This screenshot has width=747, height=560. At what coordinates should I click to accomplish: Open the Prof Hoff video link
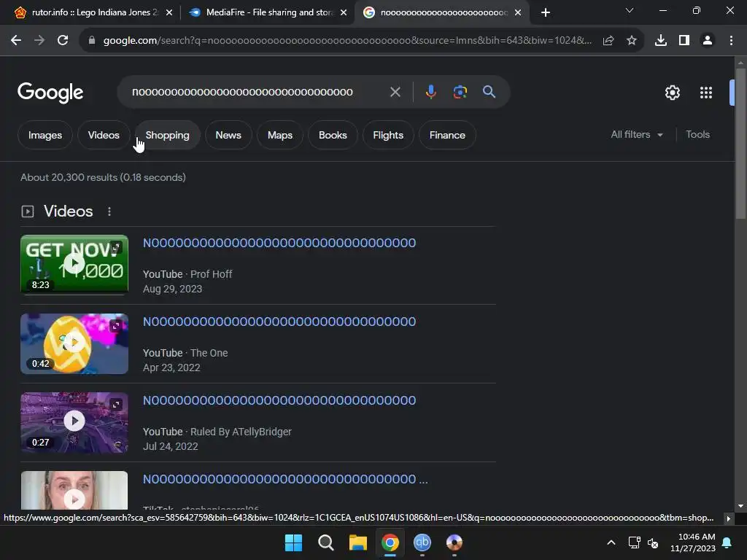(279, 243)
